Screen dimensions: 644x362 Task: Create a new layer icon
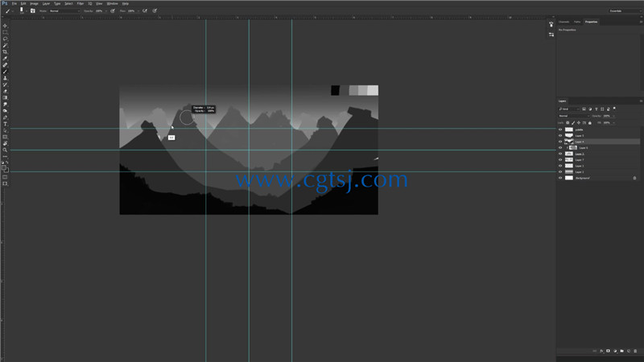[629, 351]
